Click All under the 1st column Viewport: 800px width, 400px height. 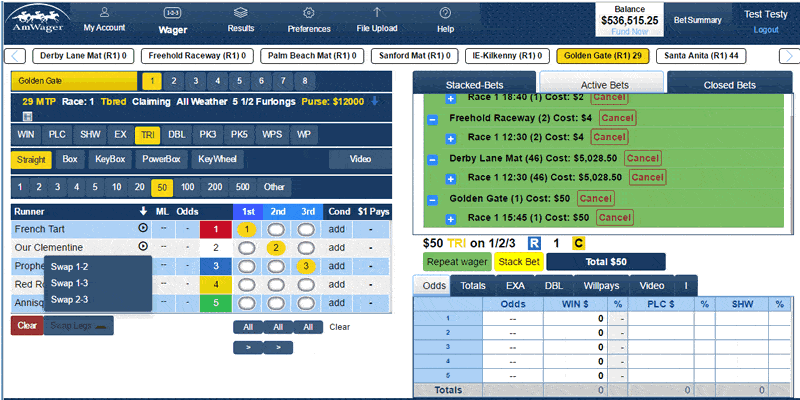tap(248, 327)
